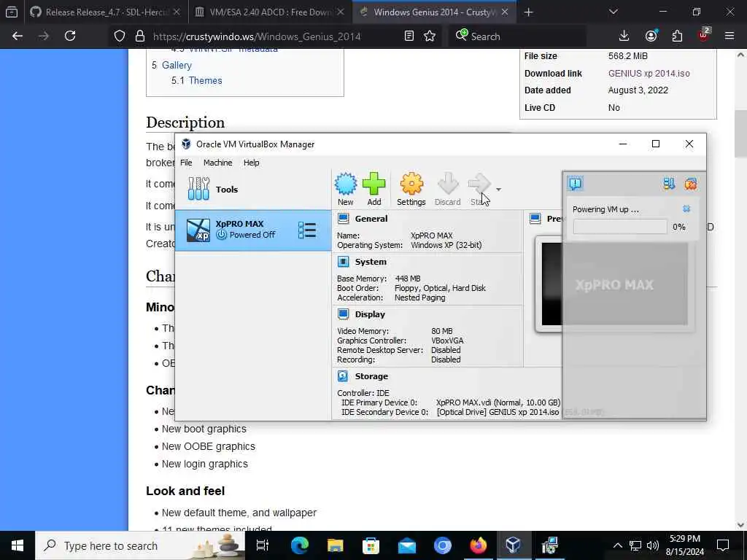Reload the current page

(70, 36)
